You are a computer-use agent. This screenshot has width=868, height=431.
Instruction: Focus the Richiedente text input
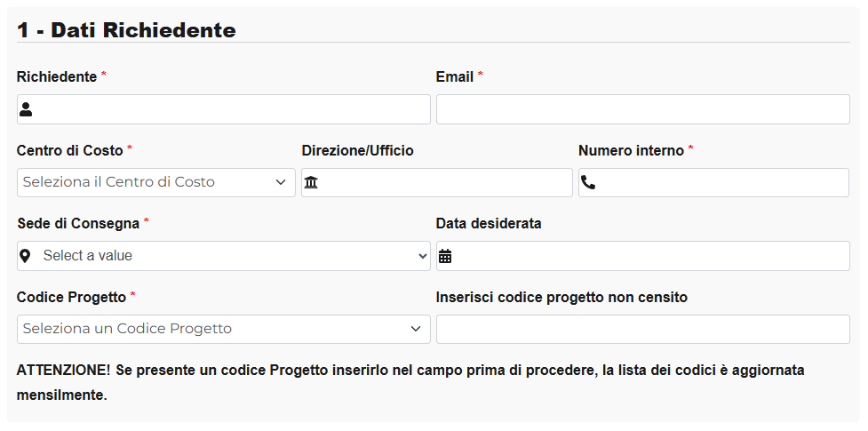tap(231, 109)
